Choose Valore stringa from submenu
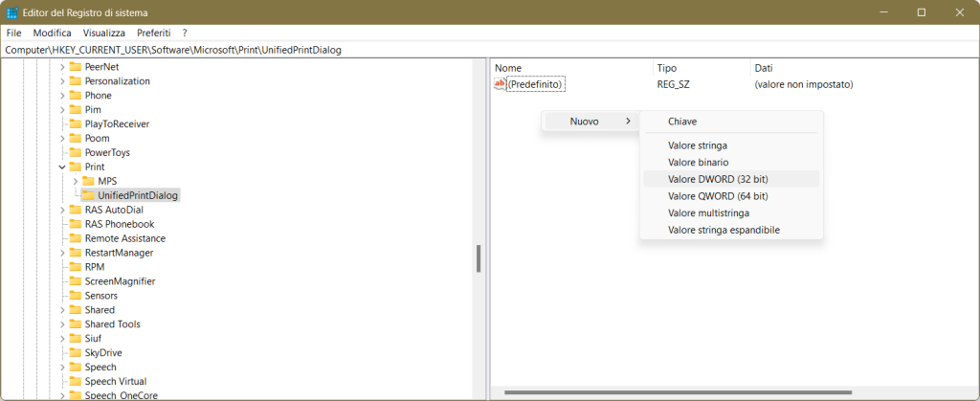The height and width of the screenshot is (401, 980). [x=731, y=145]
